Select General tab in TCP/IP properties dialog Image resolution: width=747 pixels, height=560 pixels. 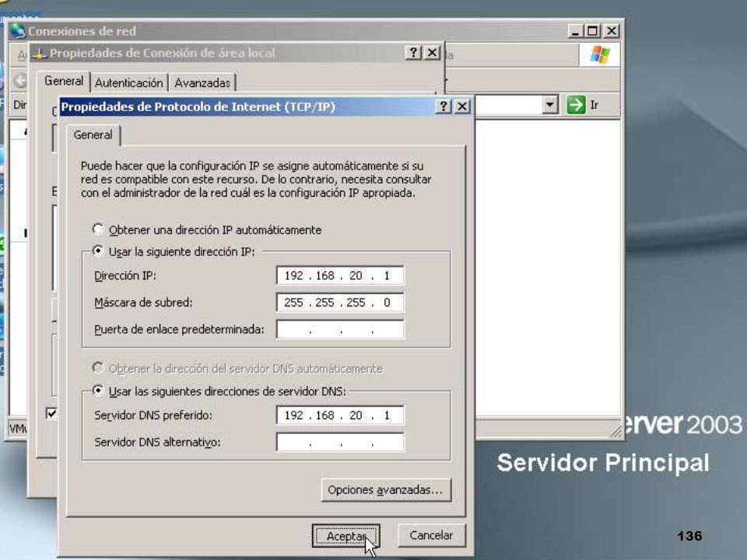tap(93, 135)
